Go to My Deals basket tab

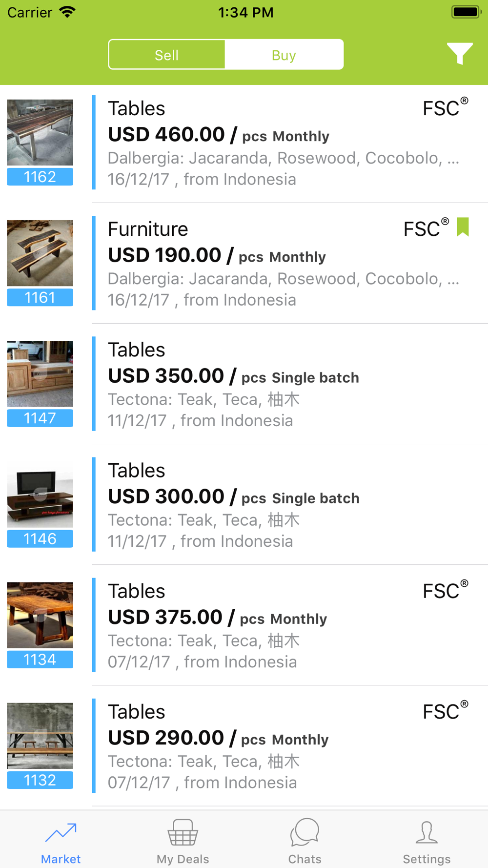click(x=183, y=842)
